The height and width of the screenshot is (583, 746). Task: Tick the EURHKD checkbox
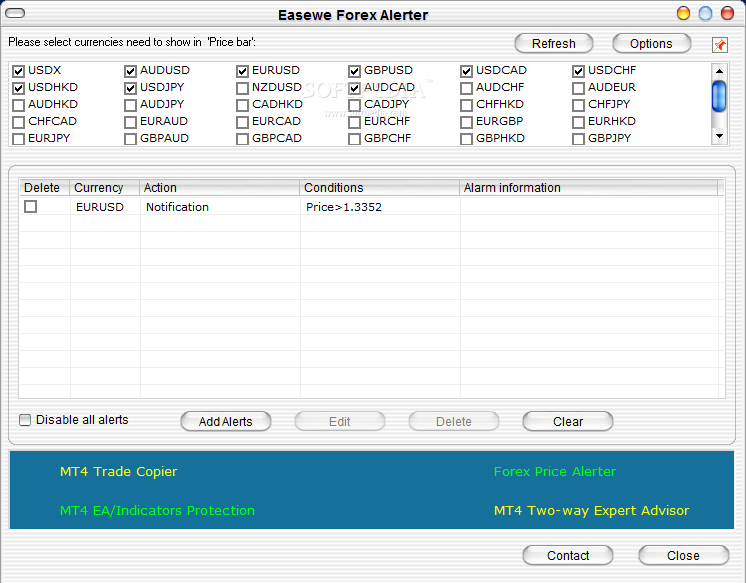(x=578, y=122)
